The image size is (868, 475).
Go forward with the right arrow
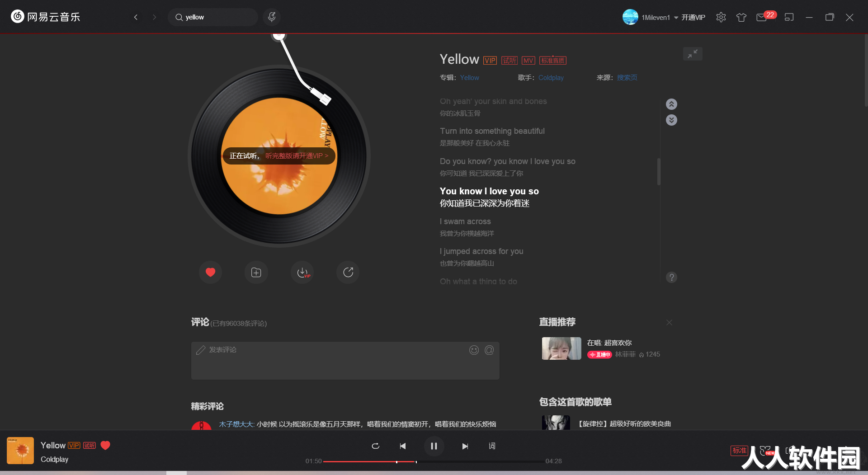pyautogui.click(x=155, y=17)
